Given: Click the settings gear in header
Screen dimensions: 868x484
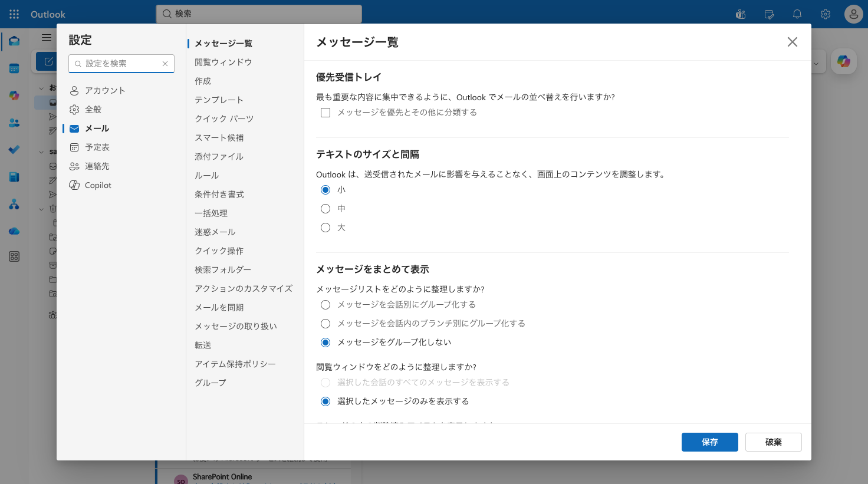Looking at the screenshot, I should (826, 14).
